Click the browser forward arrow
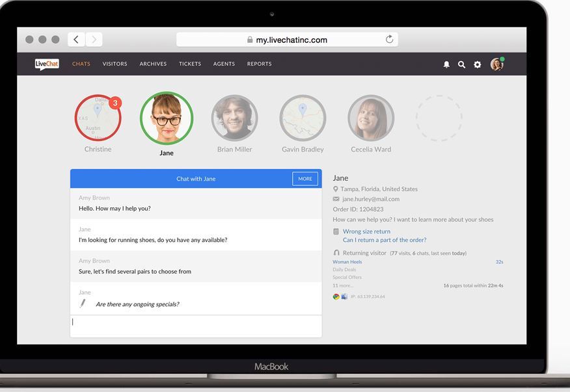 (94, 40)
